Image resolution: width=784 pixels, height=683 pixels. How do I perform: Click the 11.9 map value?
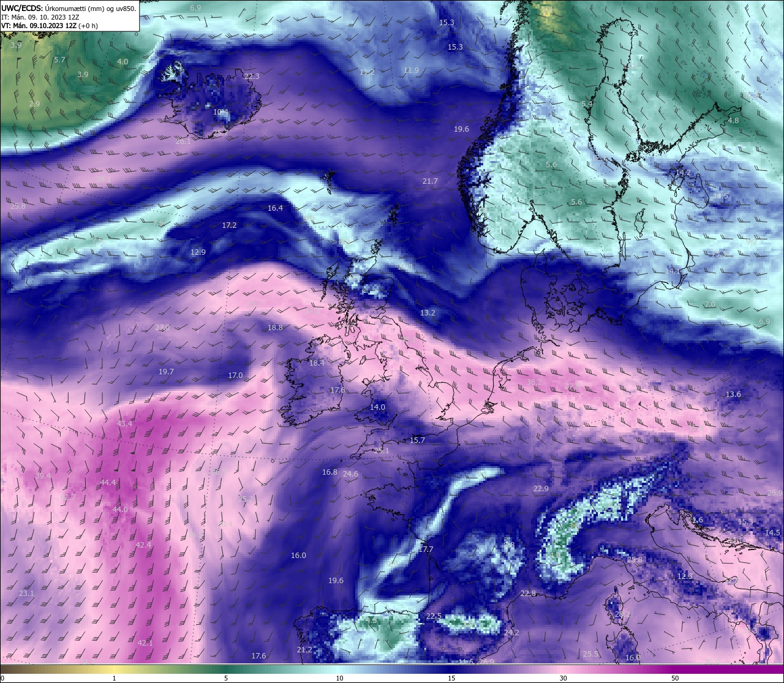[411, 70]
